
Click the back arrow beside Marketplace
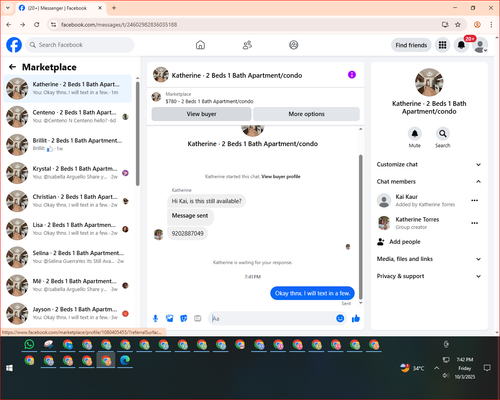[13, 67]
